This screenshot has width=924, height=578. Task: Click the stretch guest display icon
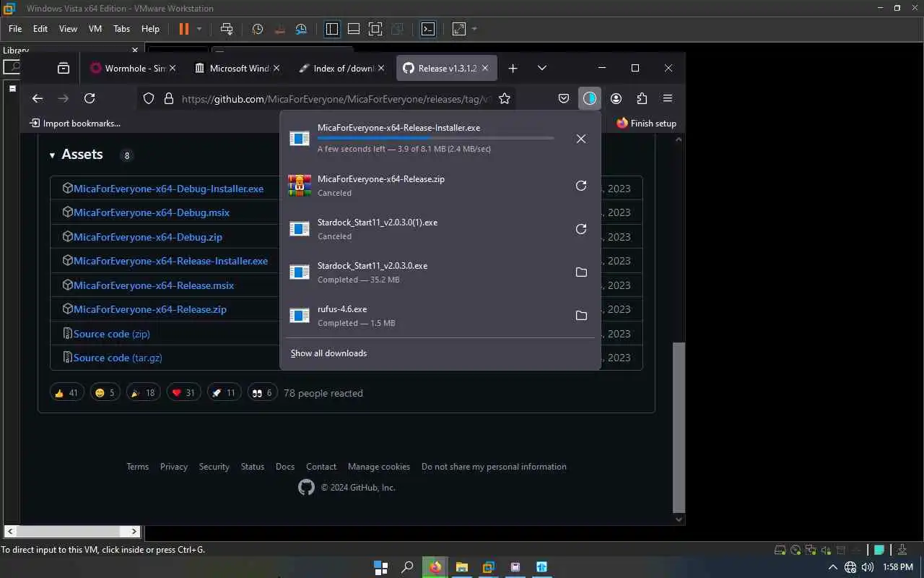point(459,29)
